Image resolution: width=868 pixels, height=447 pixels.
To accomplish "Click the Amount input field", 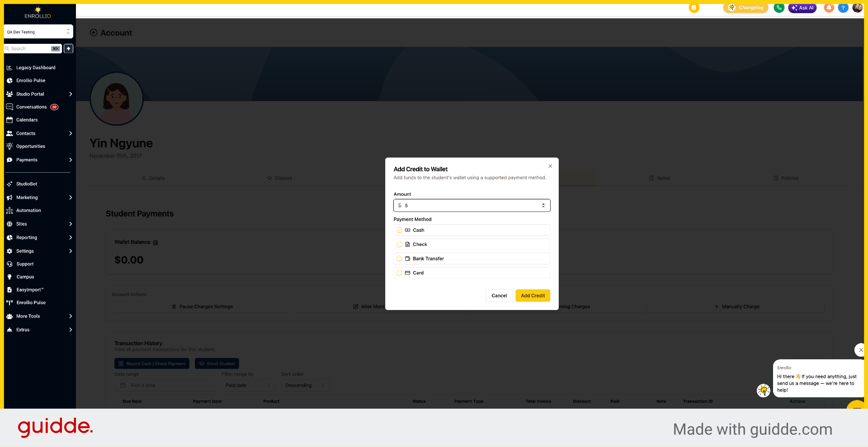I will pos(472,206).
